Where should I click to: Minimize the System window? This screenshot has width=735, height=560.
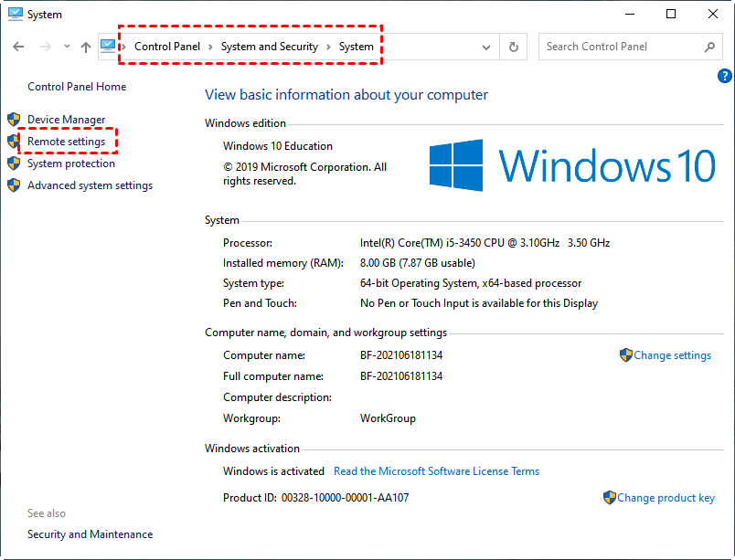click(x=630, y=14)
